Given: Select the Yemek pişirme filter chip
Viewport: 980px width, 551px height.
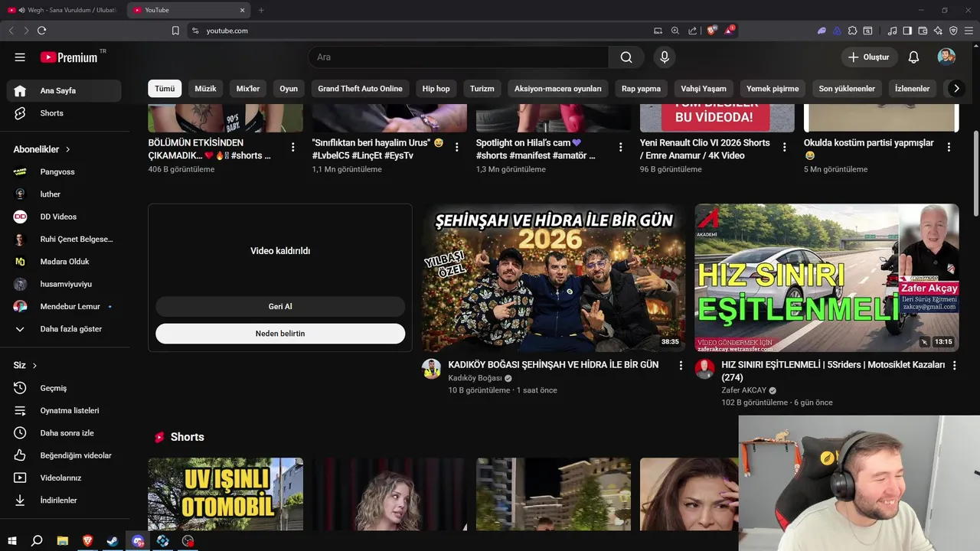Looking at the screenshot, I should click(773, 89).
